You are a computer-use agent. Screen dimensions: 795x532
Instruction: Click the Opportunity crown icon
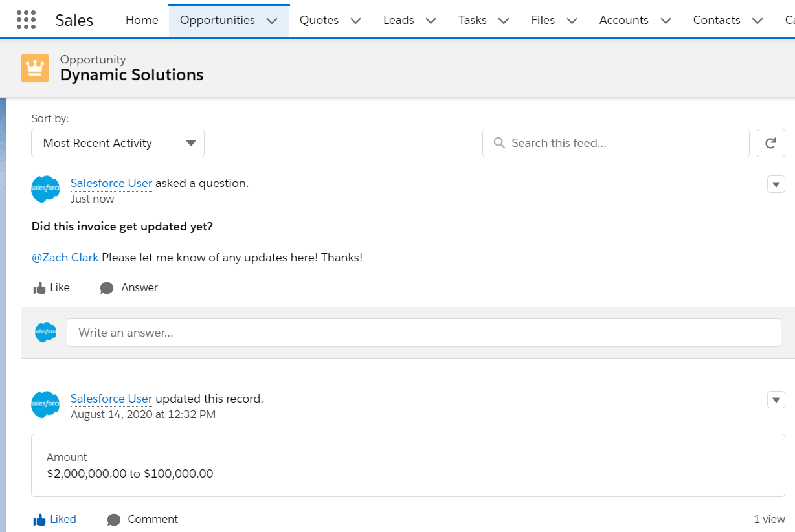coord(35,68)
